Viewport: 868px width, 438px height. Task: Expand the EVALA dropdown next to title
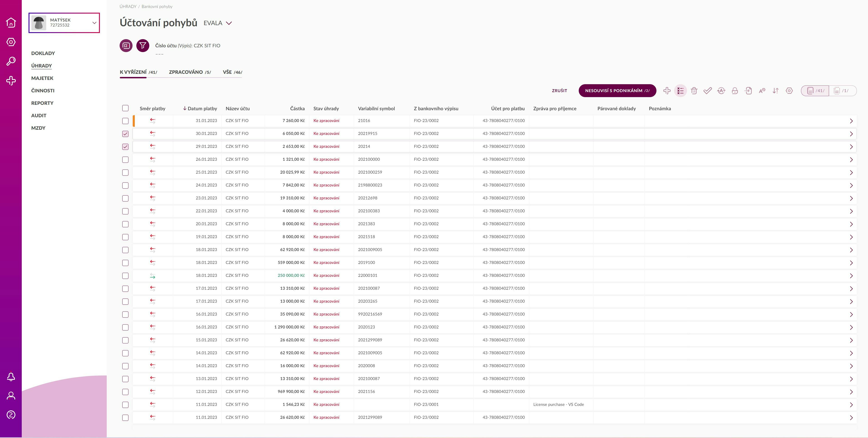229,23
